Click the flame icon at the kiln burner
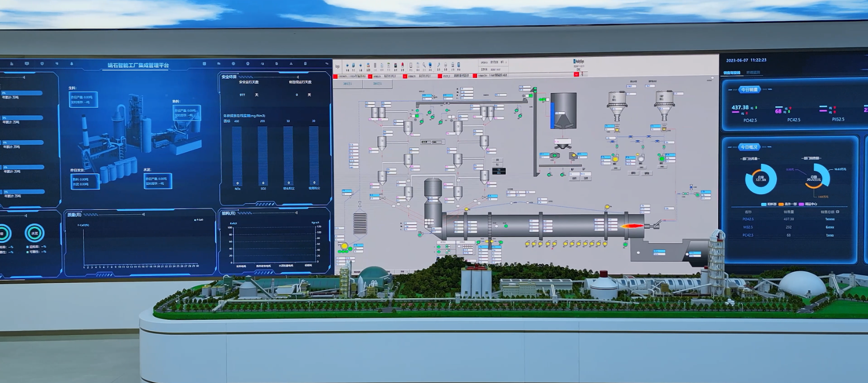The height and width of the screenshot is (383, 868). click(x=632, y=225)
